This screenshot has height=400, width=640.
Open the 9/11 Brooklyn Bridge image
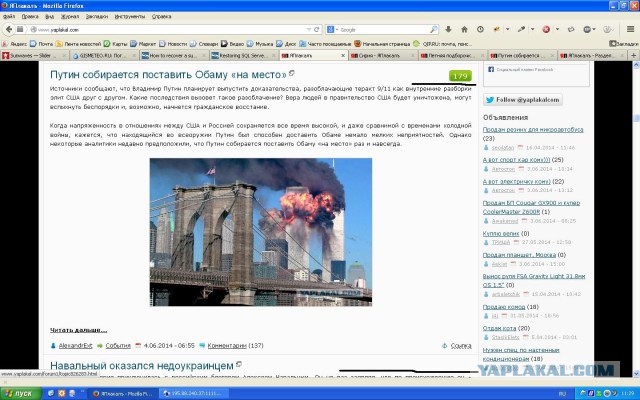pos(261,232)
